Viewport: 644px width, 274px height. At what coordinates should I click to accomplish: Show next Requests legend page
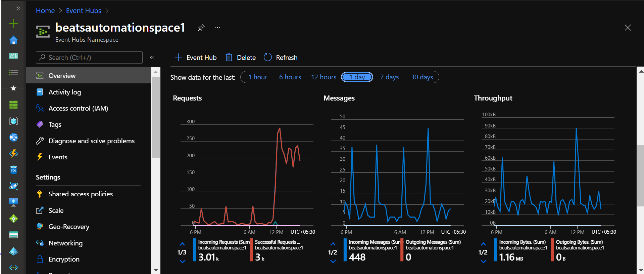click(182, 262)
